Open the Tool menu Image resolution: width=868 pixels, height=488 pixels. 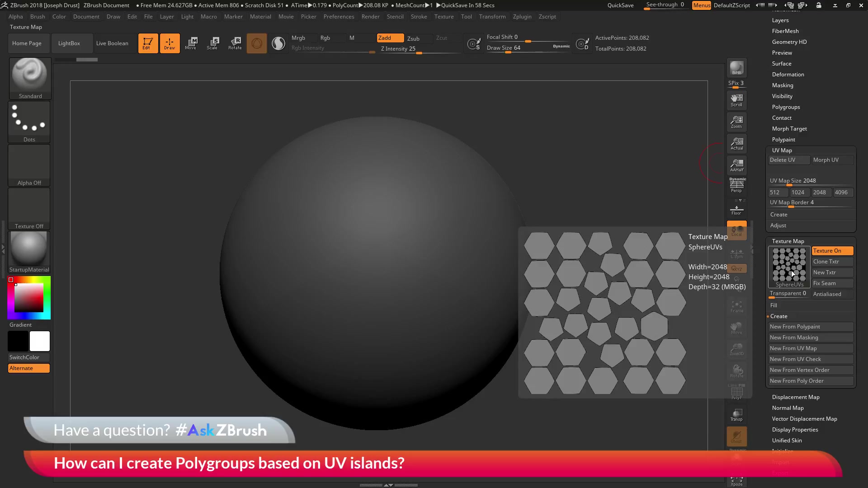(x=466, y=16)
